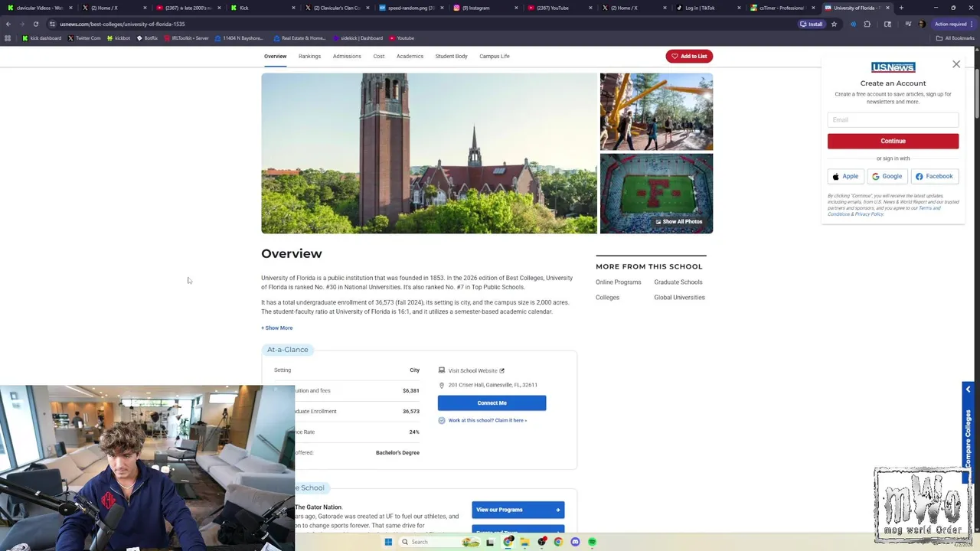The image size is (980, 551).
Task: Open the Extensions puzzle icon
Action: tap(867, 24)
